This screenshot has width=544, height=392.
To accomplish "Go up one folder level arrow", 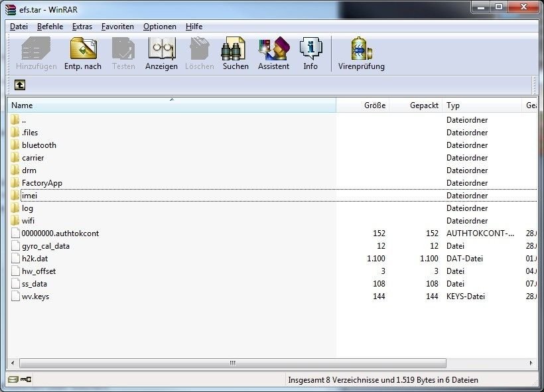I will coord(20,85).
